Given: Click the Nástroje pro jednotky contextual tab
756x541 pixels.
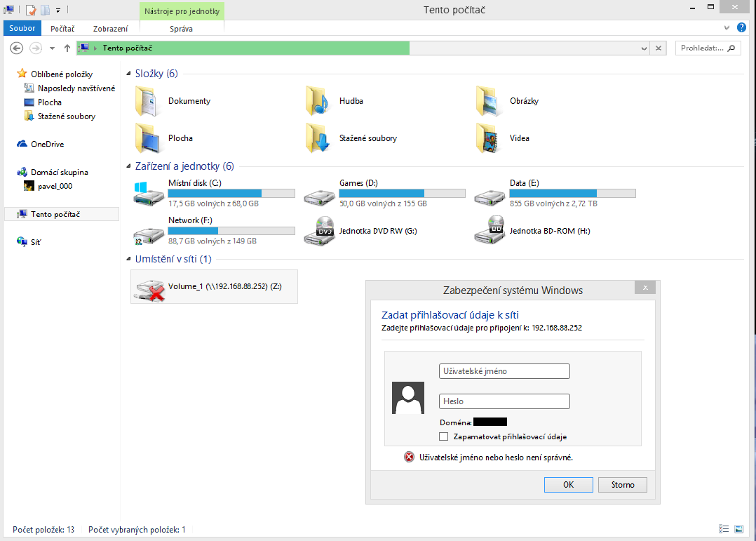Looking at the screenshot, I should [x=182, y=11].
